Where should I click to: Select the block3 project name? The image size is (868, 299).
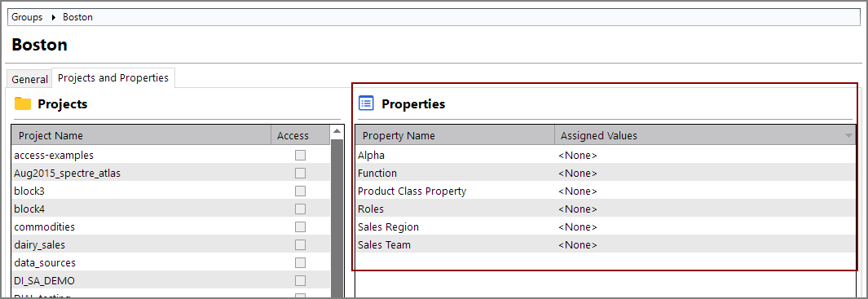[x=29, y=191]
